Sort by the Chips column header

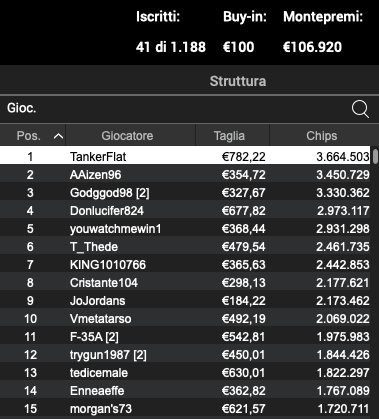[322, 136]
